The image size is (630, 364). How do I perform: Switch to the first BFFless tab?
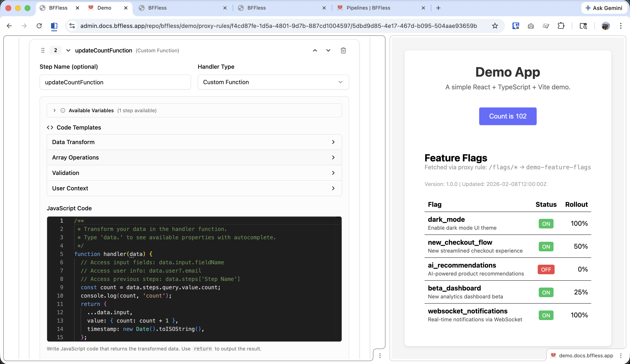58,8
